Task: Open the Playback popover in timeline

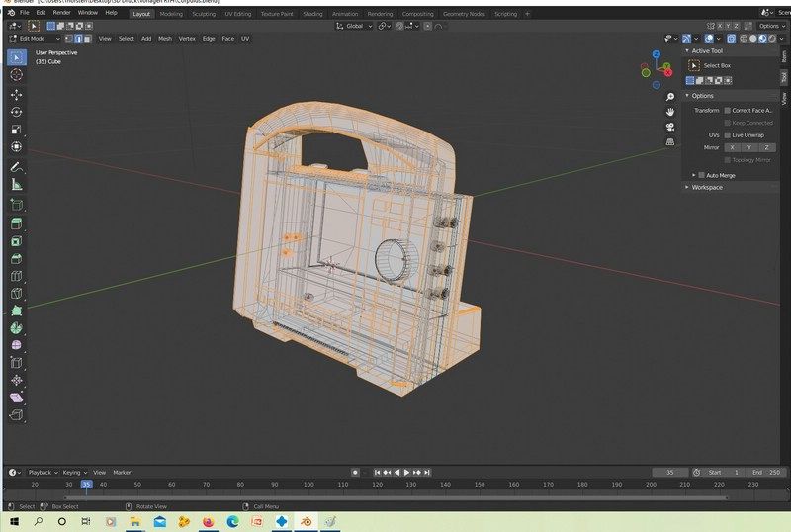Action: tap(40, 473)
